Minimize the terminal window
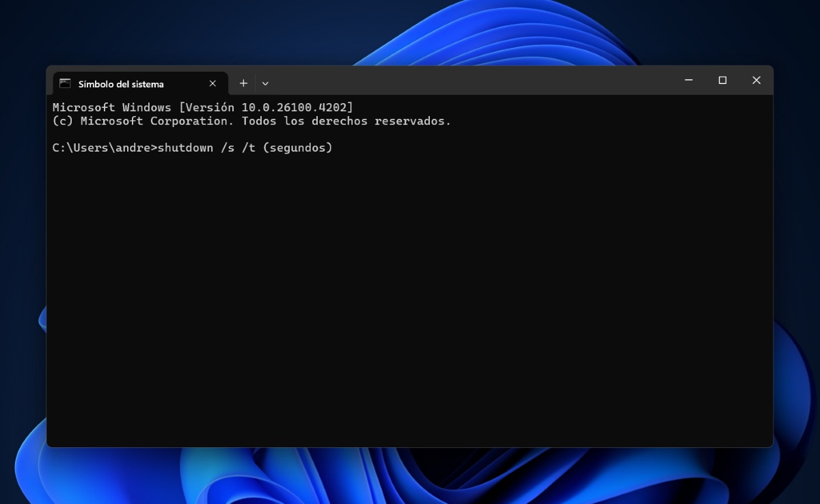This screenshot has width=820, height=504. pyautogui.click(x=689, y=81)
